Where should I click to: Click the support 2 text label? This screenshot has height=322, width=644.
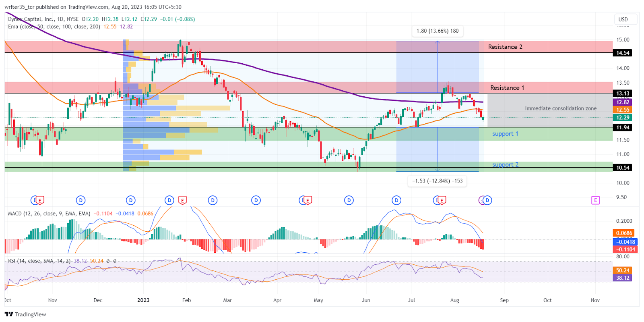click(x=505, y=164)
